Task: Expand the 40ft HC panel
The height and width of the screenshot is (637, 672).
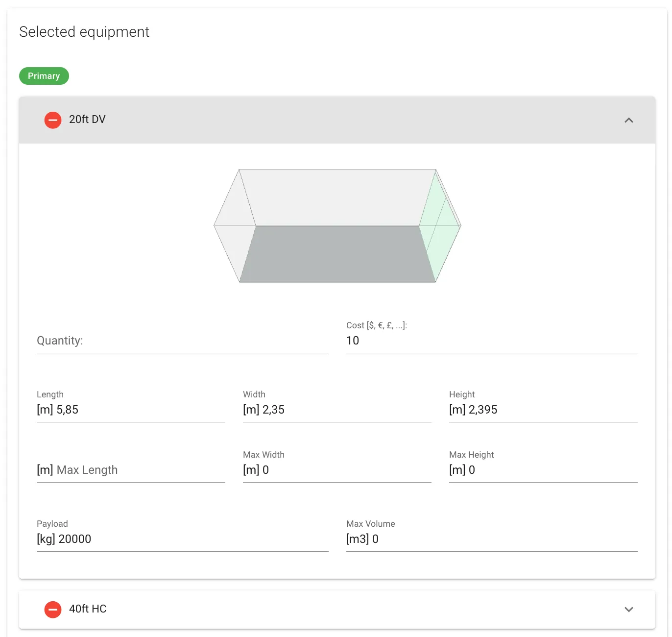Action: tap(628, 609)
